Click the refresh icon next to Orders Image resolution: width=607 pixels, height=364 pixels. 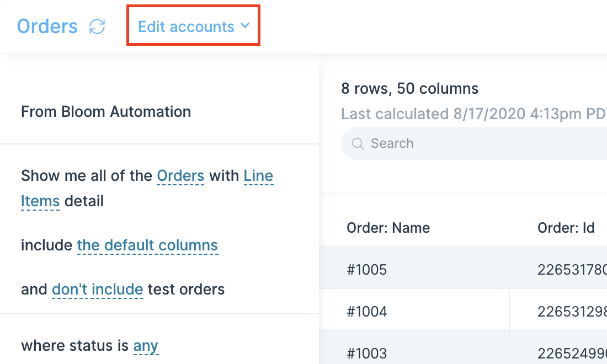[x=97, y=26]
